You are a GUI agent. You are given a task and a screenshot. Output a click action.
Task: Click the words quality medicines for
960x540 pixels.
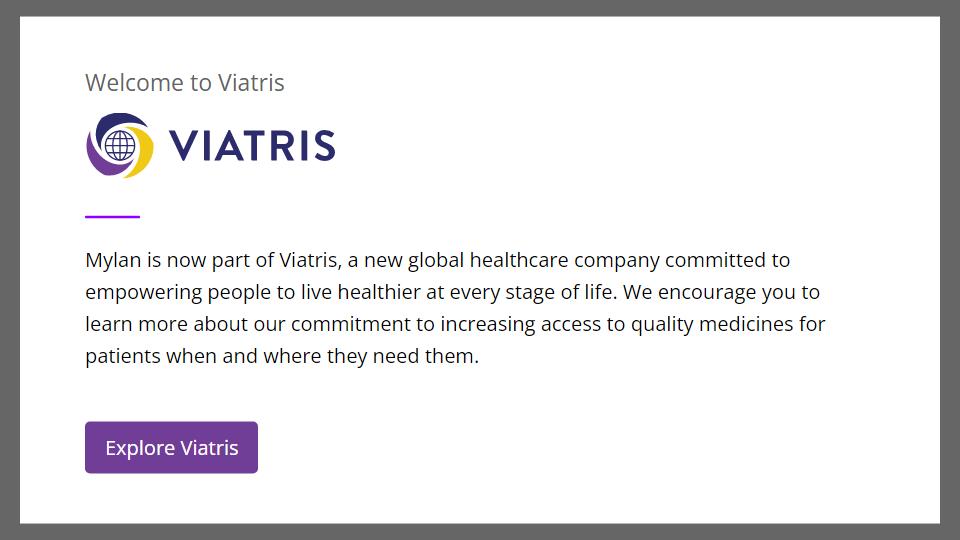tap(727, 325)
